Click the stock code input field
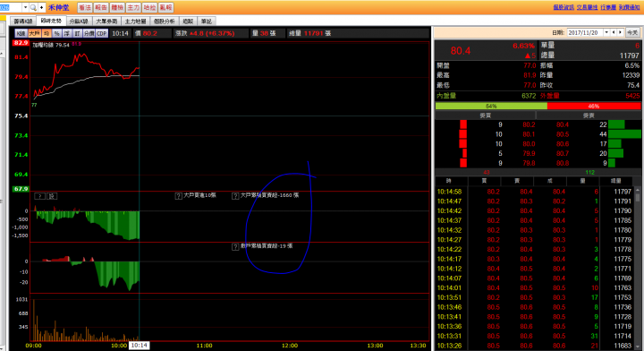The height and width of the screenshot is (351, 644). (11, 7)
